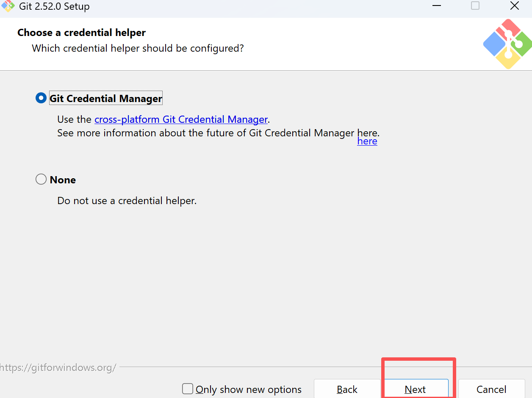The height and width of the screenshot is (398, 532).
Task: Cancel the Git setup wizard
Action: coord(491,389)
